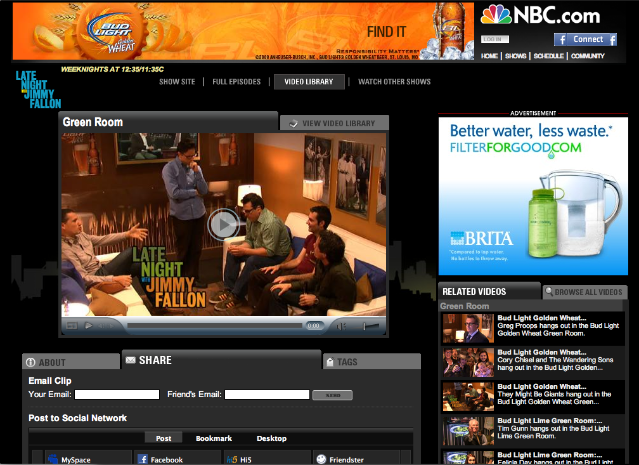Click the 0:00 elapsed time display
Screen dimensions: 639x465
[x=313, y=326]
